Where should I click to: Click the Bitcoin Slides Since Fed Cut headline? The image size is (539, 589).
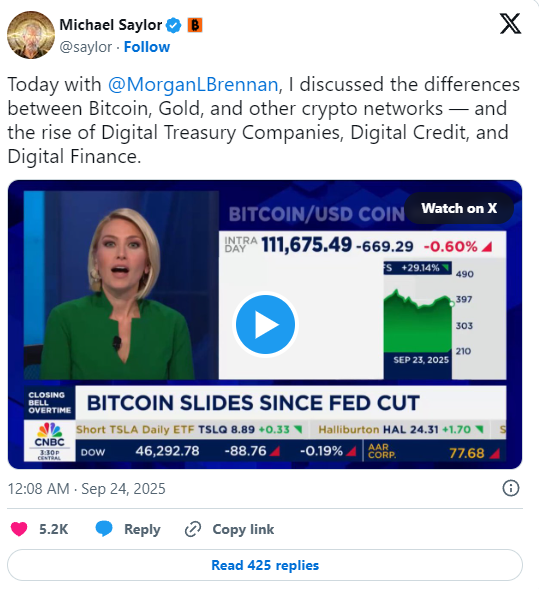(253, 403)
